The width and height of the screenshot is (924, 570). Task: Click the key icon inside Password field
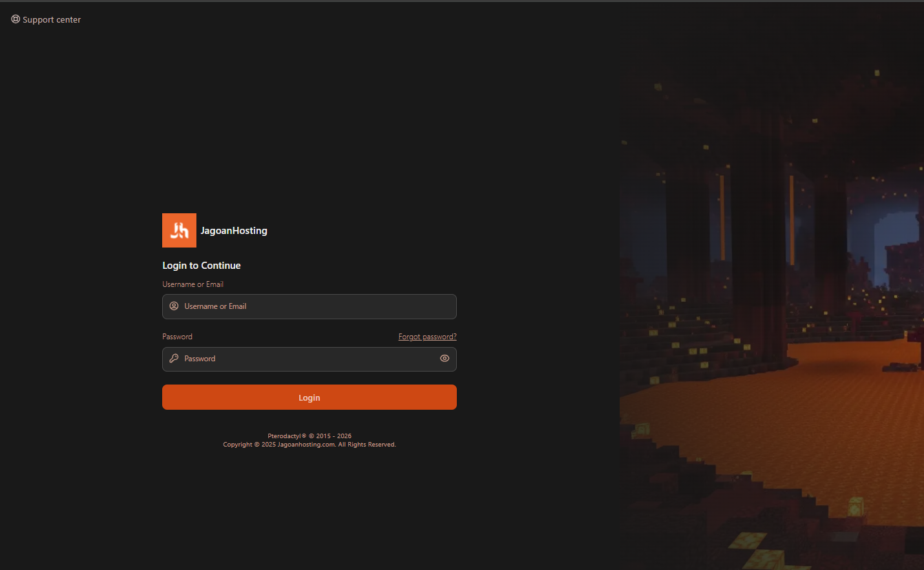coord(174,358)
